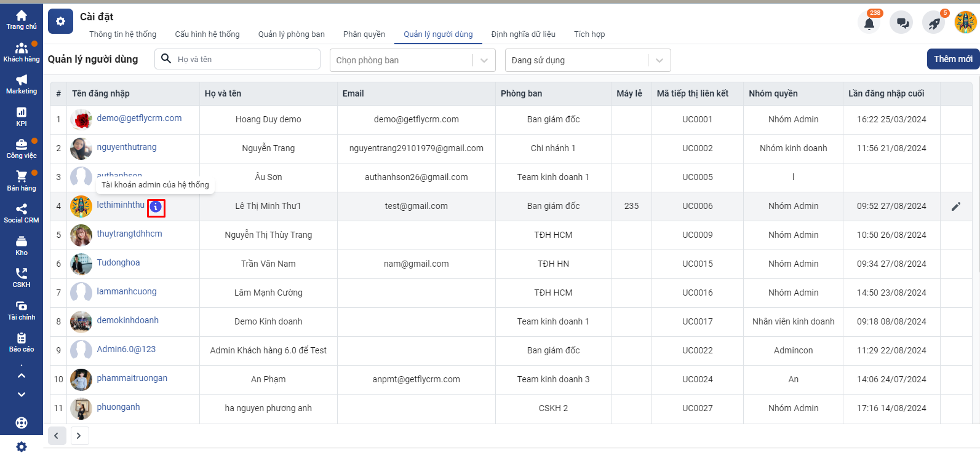The height and width of the screenshot is (456, 980).
Task: Go to the next page arrow
Action: [x=79, y=436]
